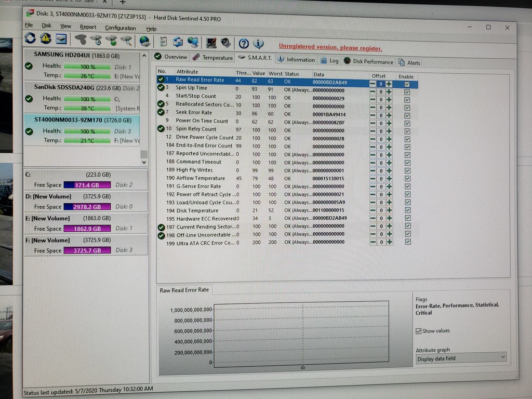Toggle Enable checkbox for Reallocated Sectors Count

407,108
